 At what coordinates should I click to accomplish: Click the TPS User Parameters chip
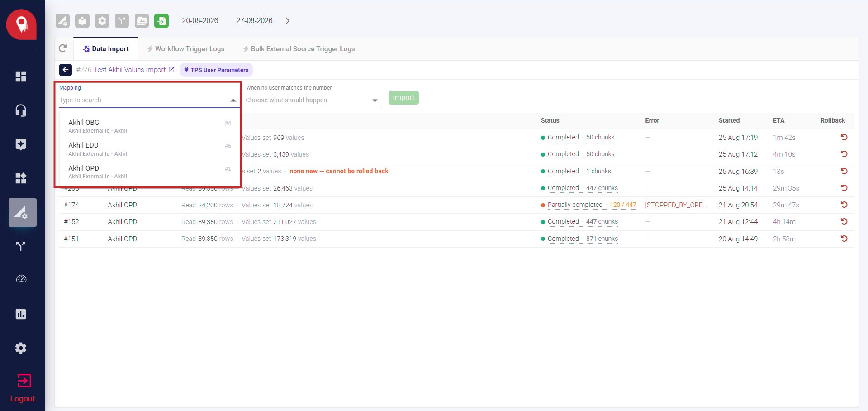point(216,70)
